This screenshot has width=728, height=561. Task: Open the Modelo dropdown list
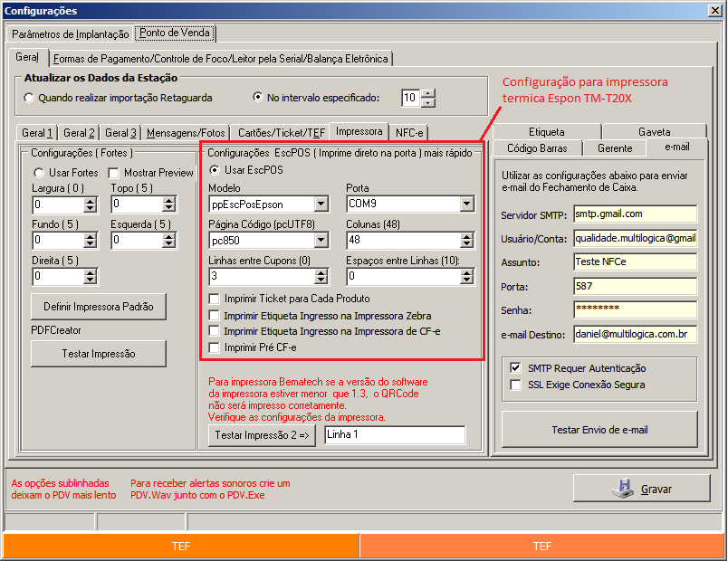click(321, 204)
